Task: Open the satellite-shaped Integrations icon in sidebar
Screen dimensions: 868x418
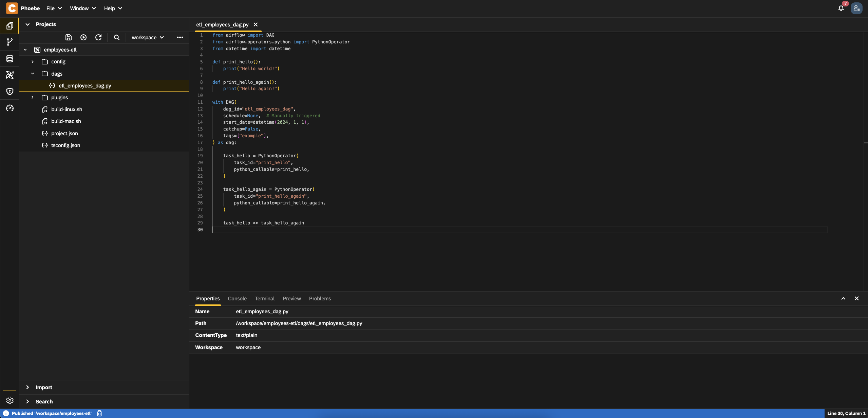Action: pos(10,75)
